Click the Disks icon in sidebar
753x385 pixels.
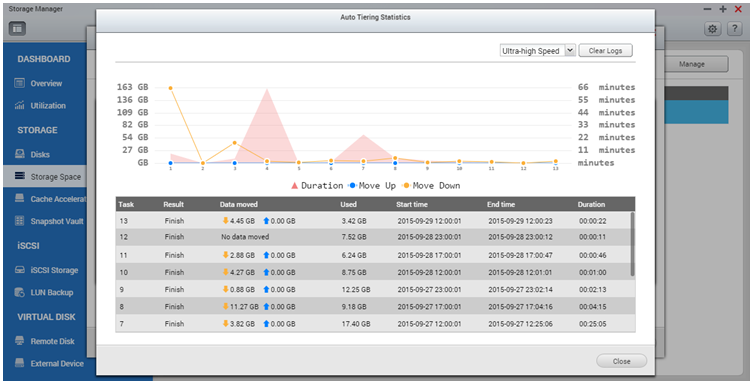click(19, 154)
